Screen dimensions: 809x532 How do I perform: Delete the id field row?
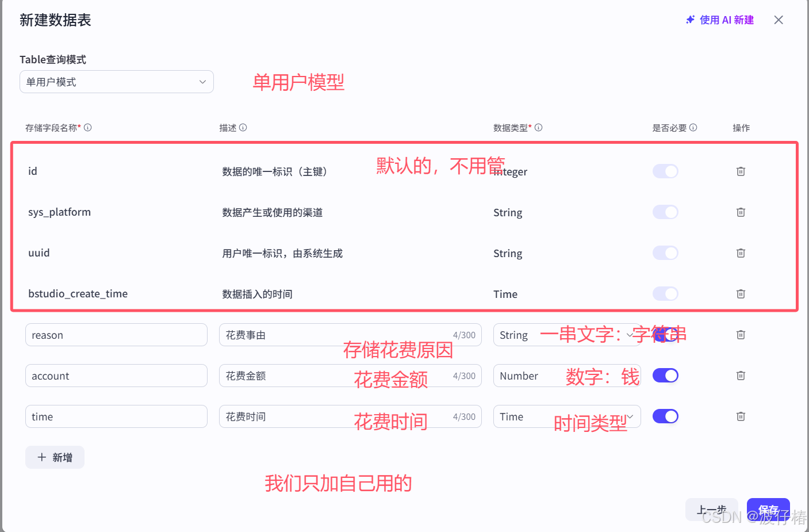(741, 171)
